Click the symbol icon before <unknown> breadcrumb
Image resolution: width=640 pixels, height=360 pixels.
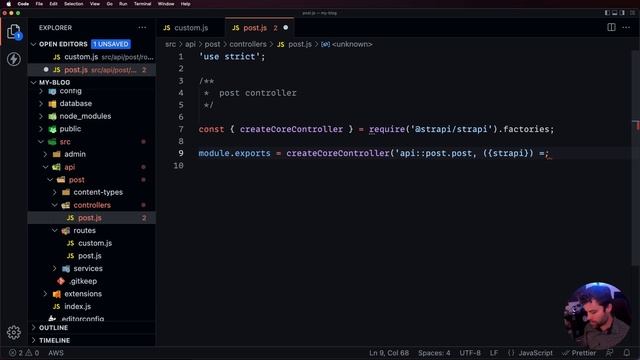pyautogui.click(x=325, y=44)
